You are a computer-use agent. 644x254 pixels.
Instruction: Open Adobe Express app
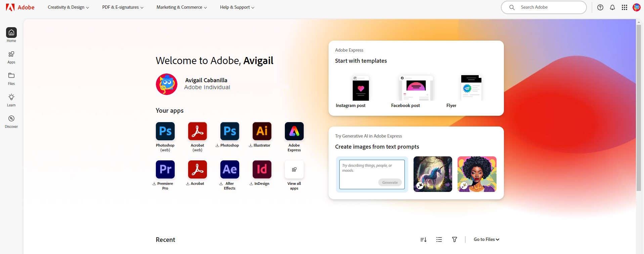click(294, 131)
